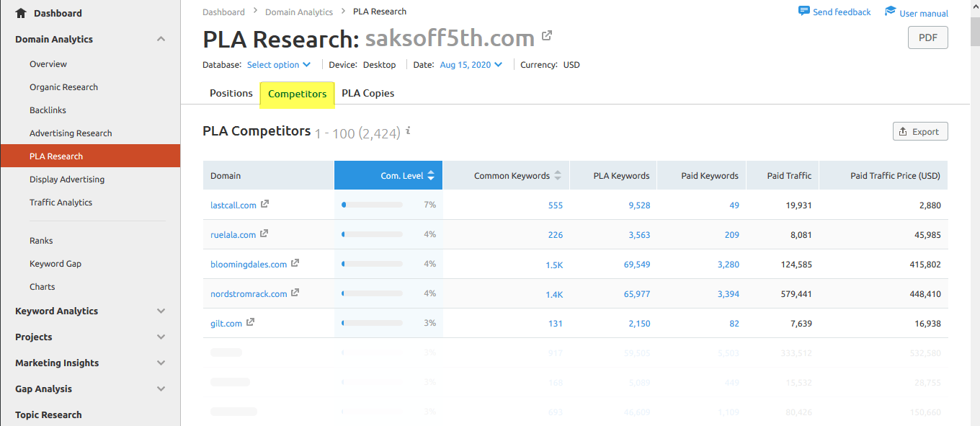Toggle sort order on Com. Level column
Image resolution: width=980 pixels, height=426 pixels.
pos(430,175)
